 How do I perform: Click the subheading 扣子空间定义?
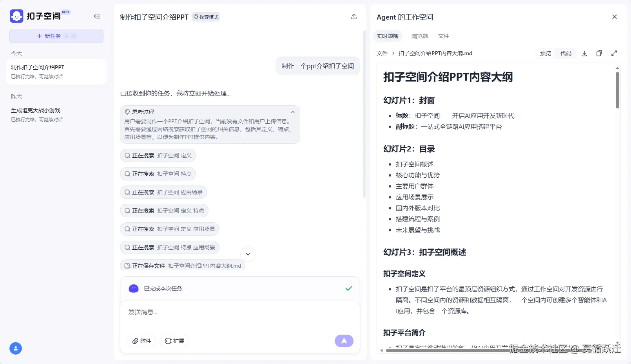(x=404, y=274)
